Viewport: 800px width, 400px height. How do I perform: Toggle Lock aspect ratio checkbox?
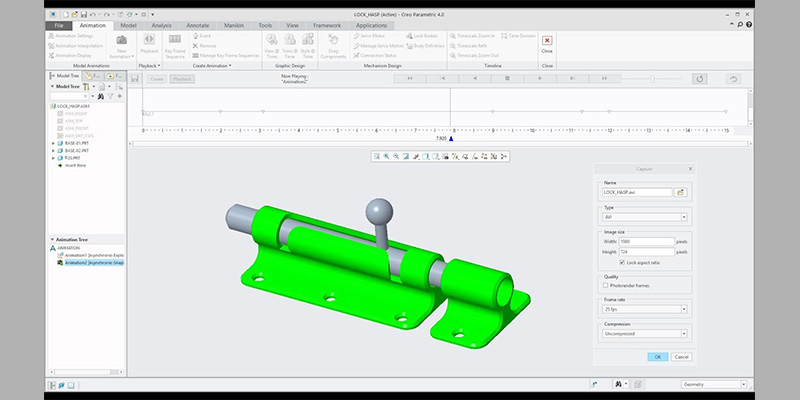click(622, 262)
